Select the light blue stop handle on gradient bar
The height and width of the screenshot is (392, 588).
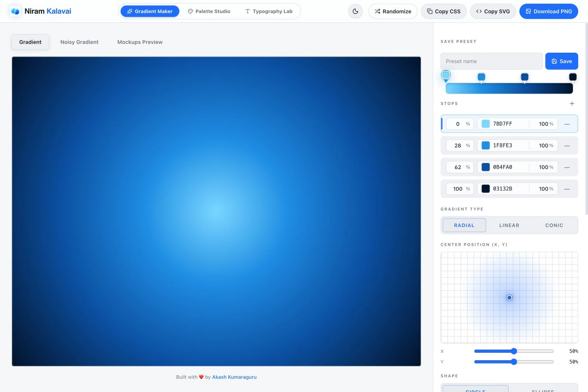[446, 76]
